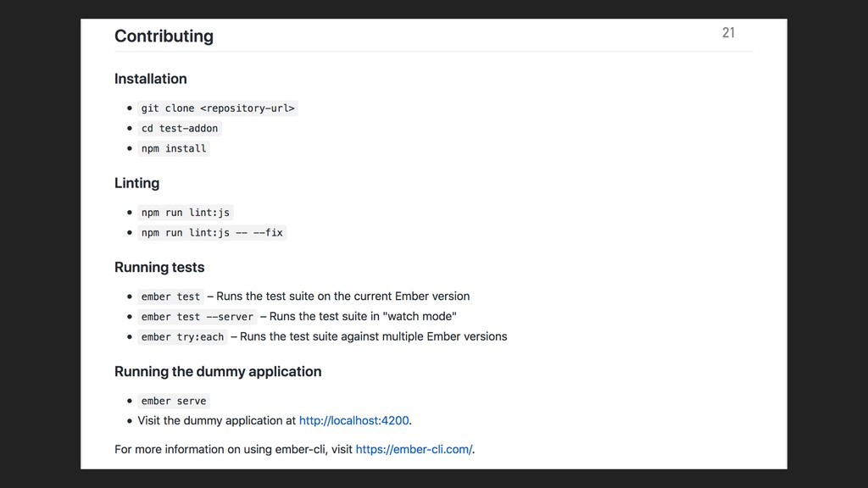Select the cd test-addon code snippet
The height and width of the screenshot is (488, 868).
(180, 129)
